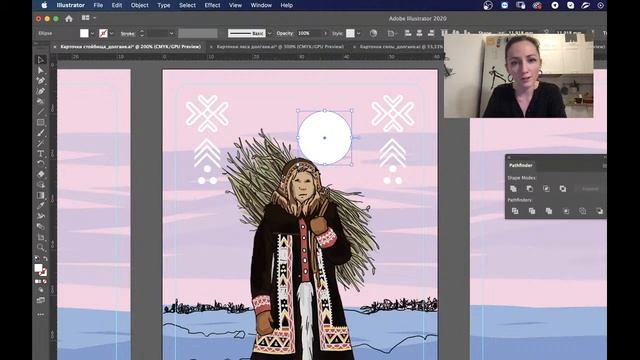This screenshot has width=640, height=360.
Task: Click the Opacity 100% input field
Action: 309,33
